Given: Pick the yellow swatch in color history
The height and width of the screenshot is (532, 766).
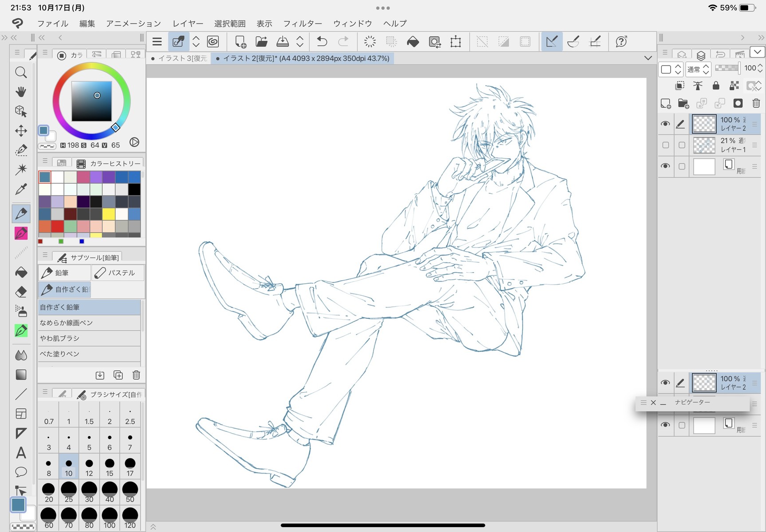Looking at the screenshot, I should pos(109,215).
